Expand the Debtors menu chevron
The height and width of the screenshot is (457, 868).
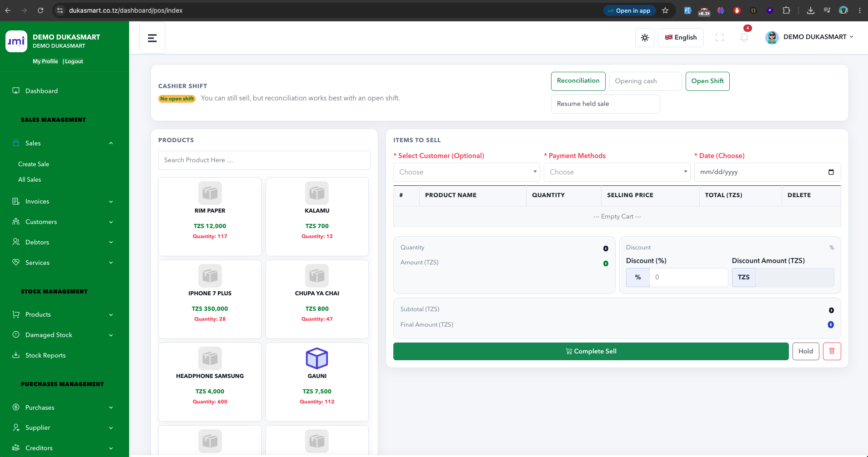click(111, 242)
